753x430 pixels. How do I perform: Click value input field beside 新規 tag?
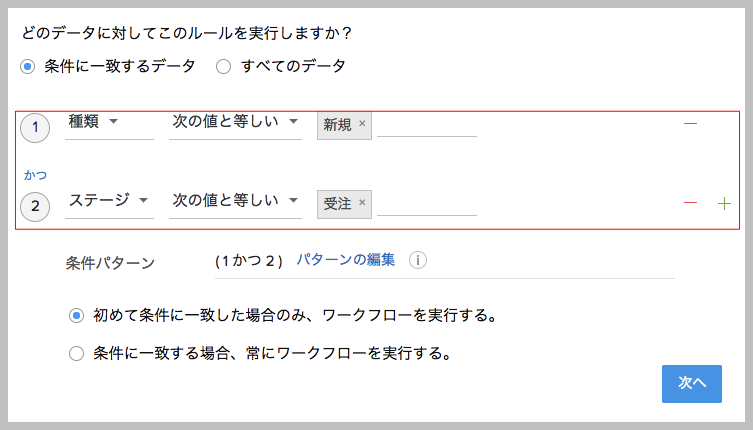tap(426, 124)
